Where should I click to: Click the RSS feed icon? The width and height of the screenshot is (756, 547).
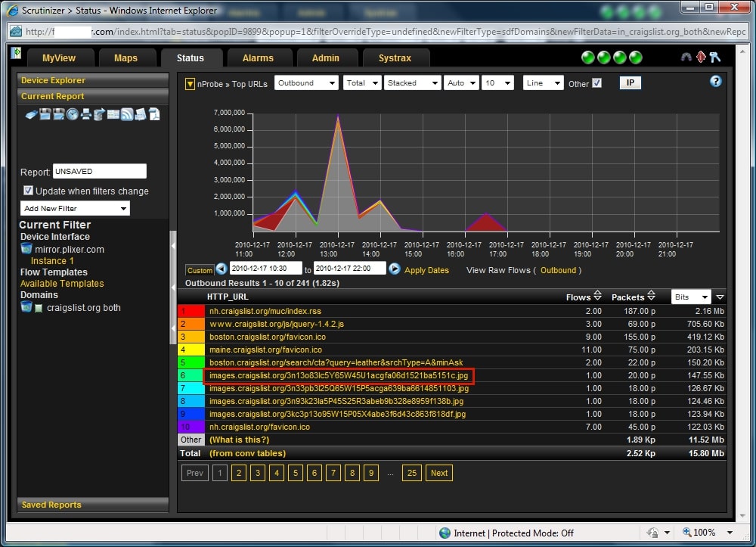tap(127, 113)
